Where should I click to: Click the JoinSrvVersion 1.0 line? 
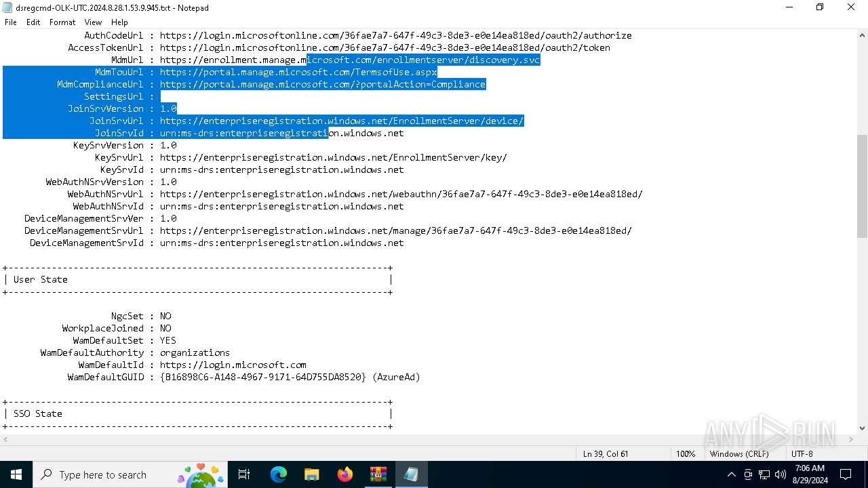click(x=122, y=108)
